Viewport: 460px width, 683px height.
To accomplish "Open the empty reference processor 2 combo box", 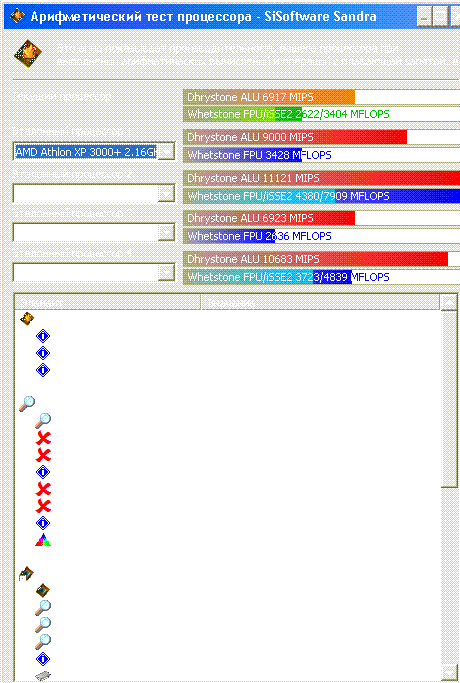I will pyautogui.click(x=94, y=194).
